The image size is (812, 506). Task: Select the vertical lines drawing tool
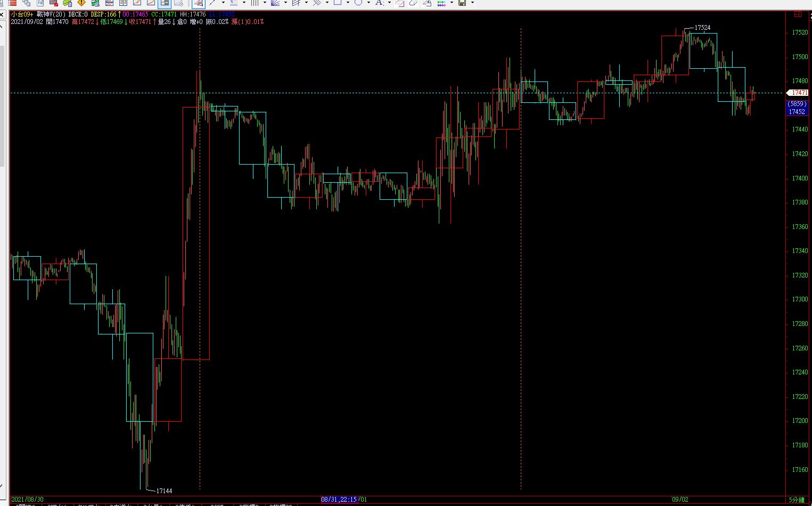click(255, 3)
